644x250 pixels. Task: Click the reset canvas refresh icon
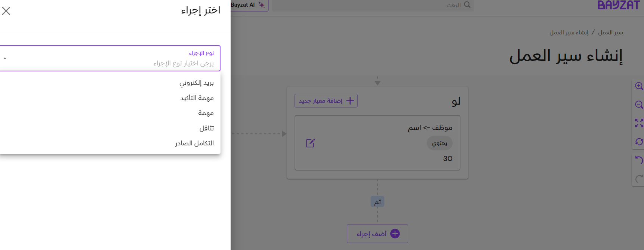(x=639, y=142)
